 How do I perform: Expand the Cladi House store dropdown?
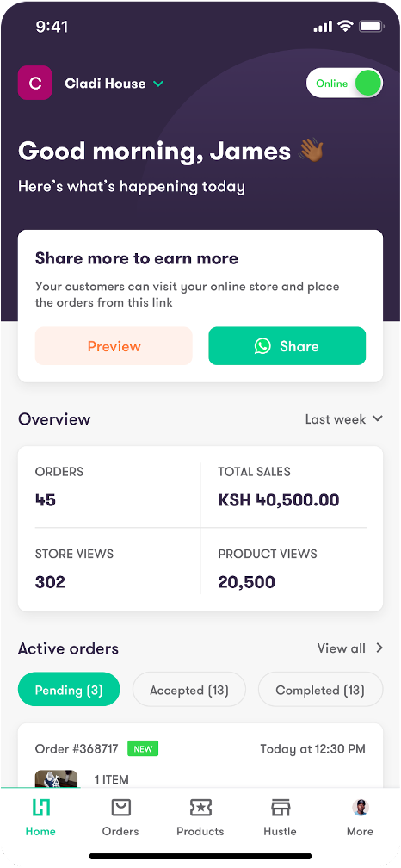158,84
